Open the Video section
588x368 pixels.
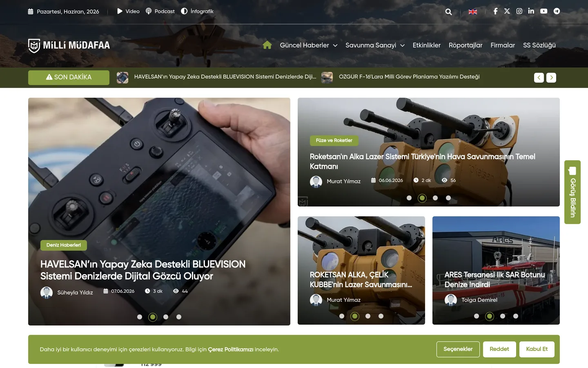click(x=128, y=11)
